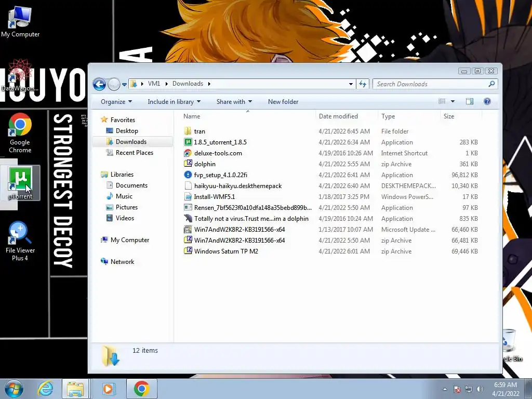Click the µTorrent desktop shortcut
The image size is (532, 399).
[20, 183]
